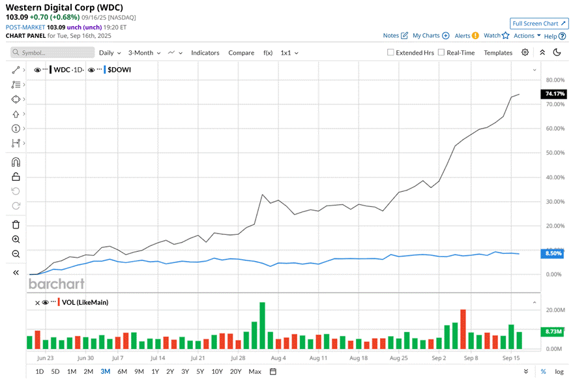Select the geometric shapes tool
Screen dimensions: 588x385
tap(16, 99)
